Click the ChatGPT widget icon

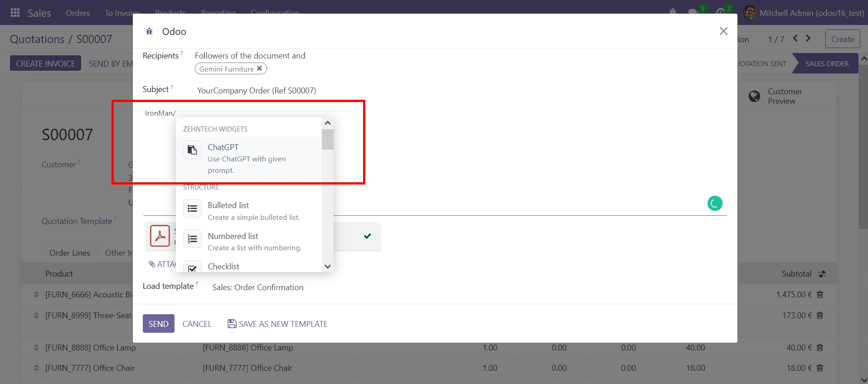[192, 150]
